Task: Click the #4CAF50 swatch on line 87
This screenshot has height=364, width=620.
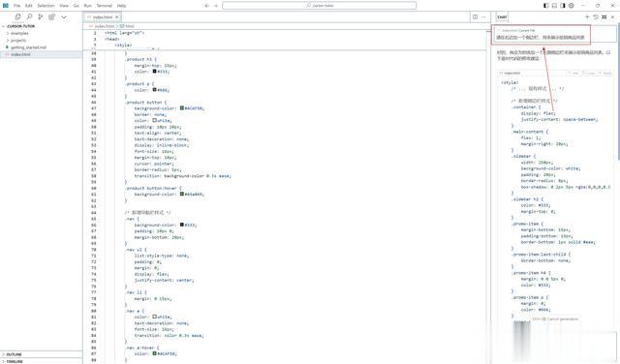Action: point(155,353)
